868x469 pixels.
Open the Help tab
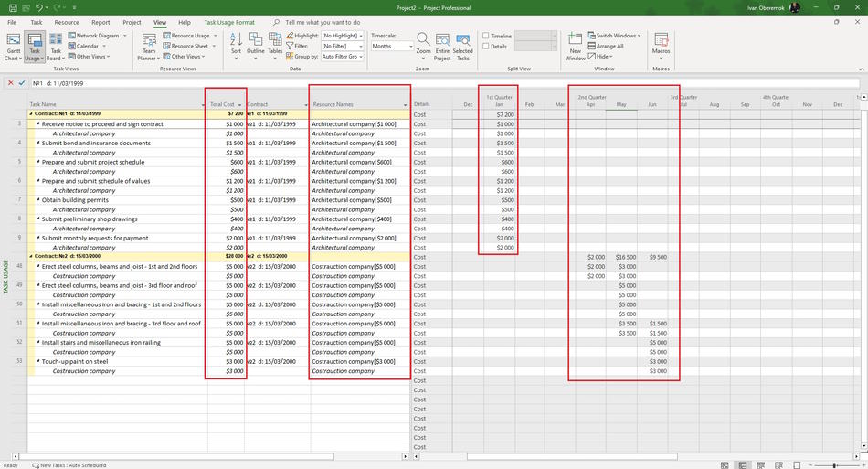pyautogui.click(x=185, y=22)
